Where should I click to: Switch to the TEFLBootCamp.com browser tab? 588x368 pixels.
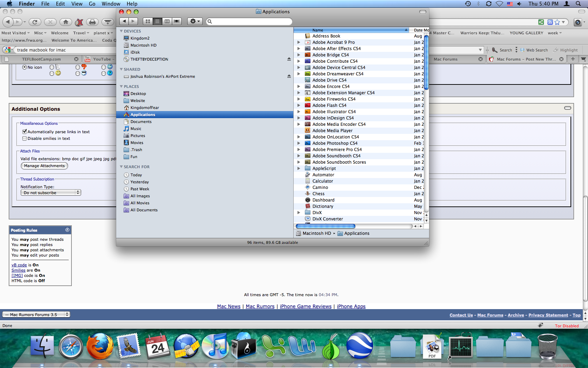tap(41, 59)
